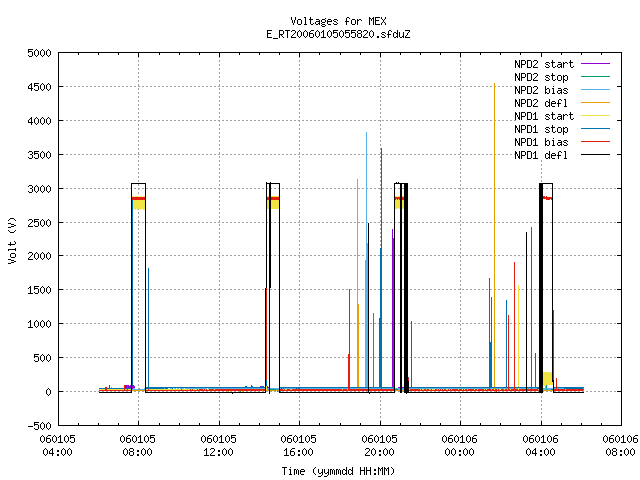640x480 pixels.
Task: Click the red NPD1 bias legend line
Action: pos(595,142)
